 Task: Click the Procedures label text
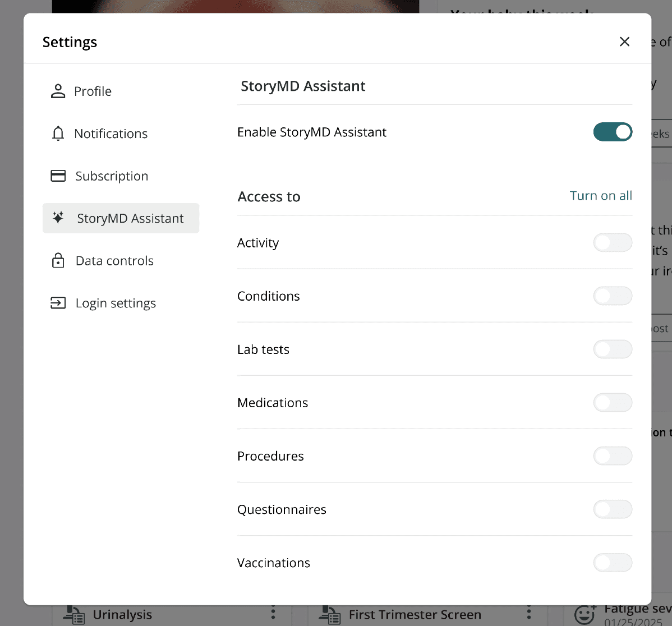click(x=270, y=456)
